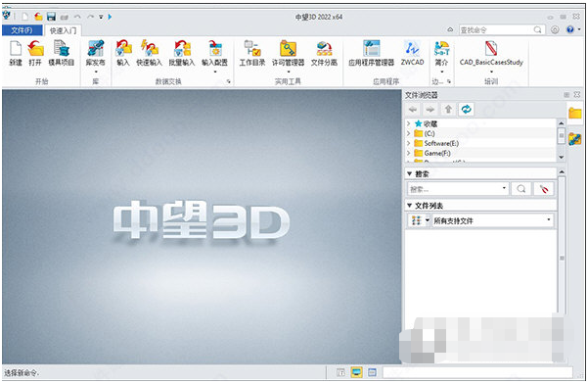588x383 pixels.
Task: Click the 简介 introduction icon
Action: click(441, 49)
